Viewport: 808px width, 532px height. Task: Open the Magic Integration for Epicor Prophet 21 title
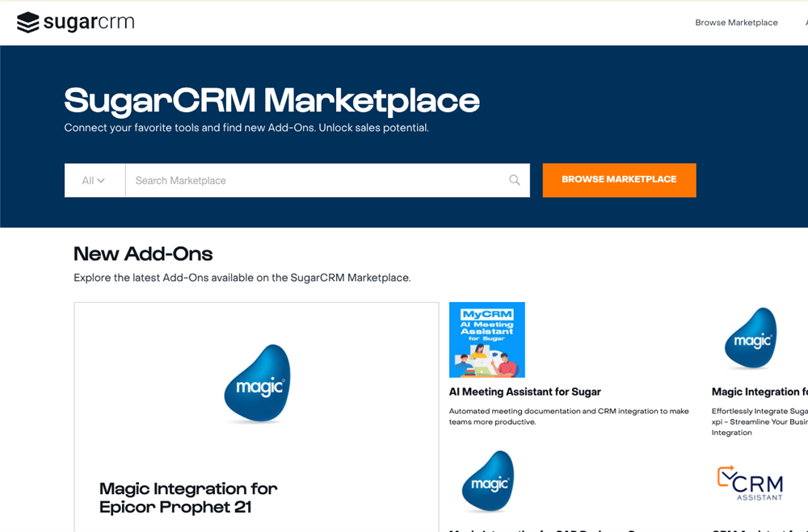click(188, 498)
